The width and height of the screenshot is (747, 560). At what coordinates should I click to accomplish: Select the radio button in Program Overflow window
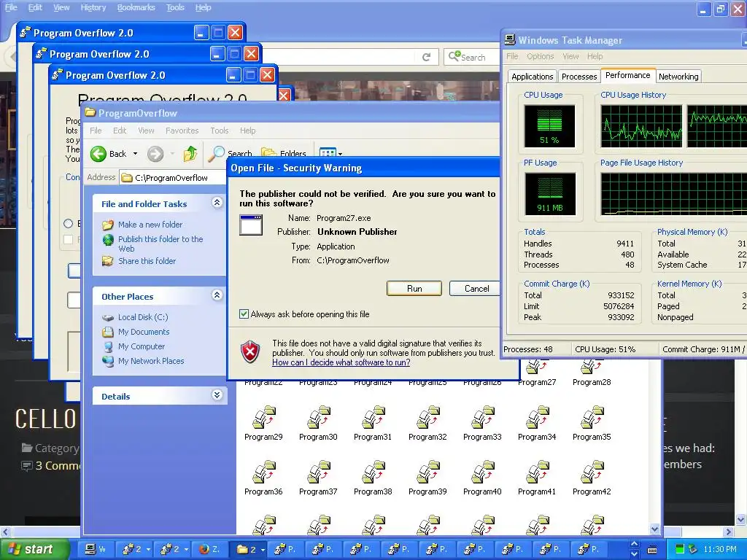tap(68, 223)
